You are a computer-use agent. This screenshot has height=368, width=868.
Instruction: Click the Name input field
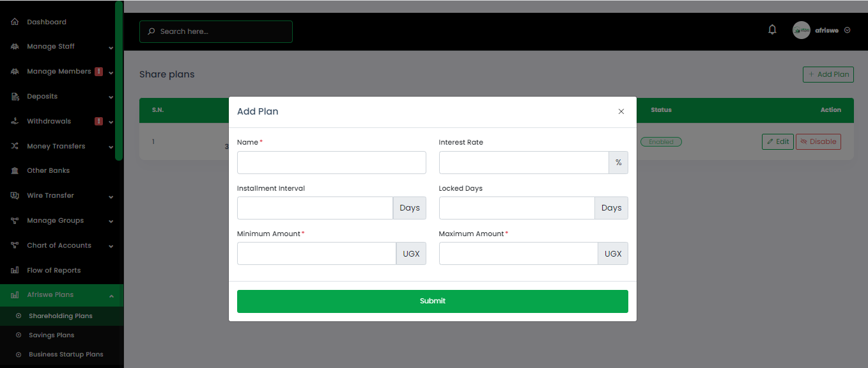tap(332, 163)
